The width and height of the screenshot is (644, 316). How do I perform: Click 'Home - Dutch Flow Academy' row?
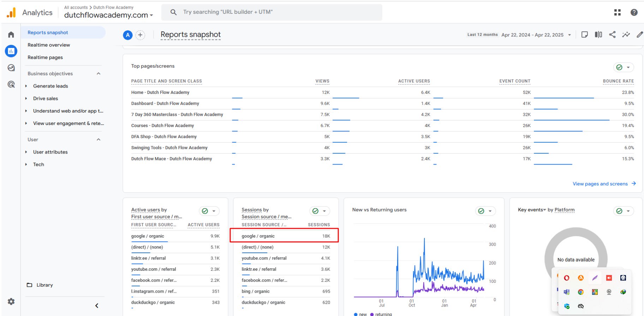click(382, 93)
